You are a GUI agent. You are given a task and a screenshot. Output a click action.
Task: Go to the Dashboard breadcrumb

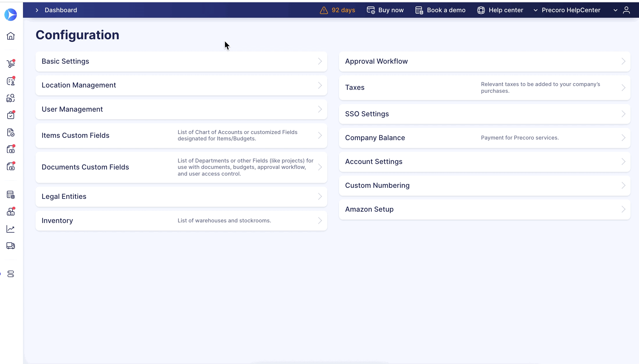point(61,10)
